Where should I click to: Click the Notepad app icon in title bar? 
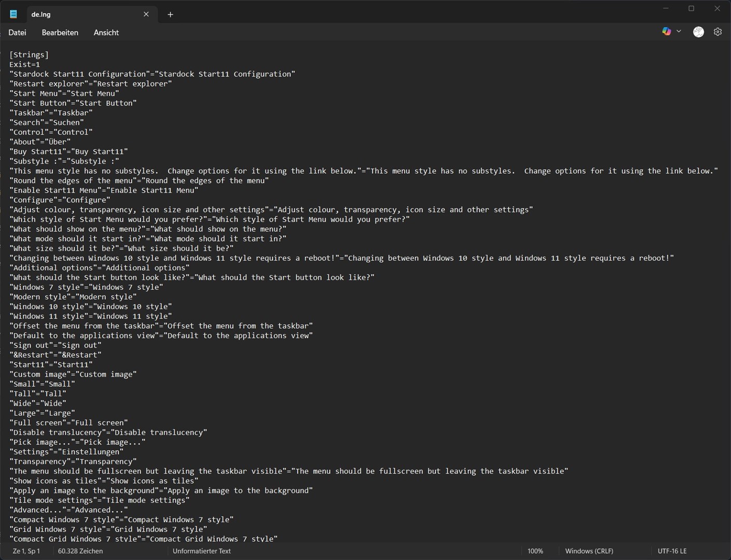[13, 15]
